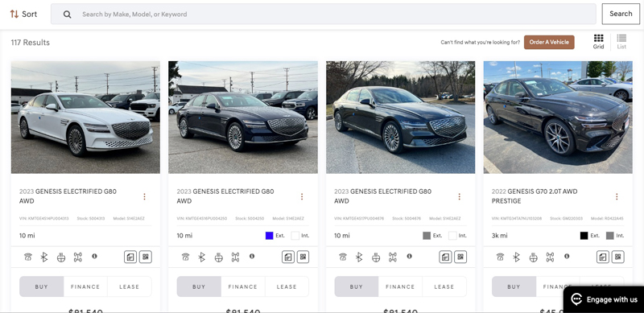The height and width of the screenshot is (313, 644).
Task: Select FINANCE tab on stock 5004250 card
Action: point(243,286)
